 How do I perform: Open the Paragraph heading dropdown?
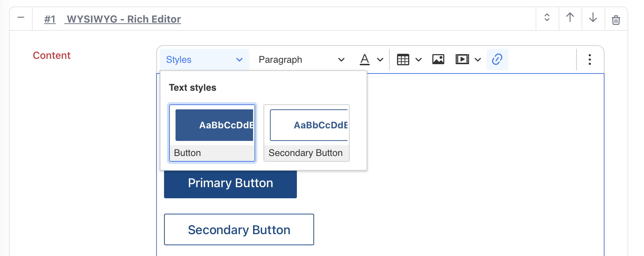coord(302,60)
